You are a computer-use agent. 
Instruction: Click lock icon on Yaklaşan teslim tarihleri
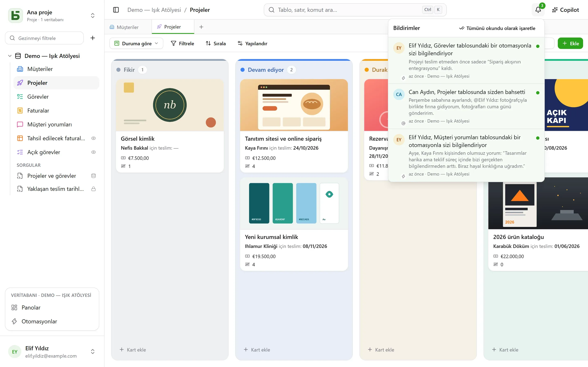93,189
